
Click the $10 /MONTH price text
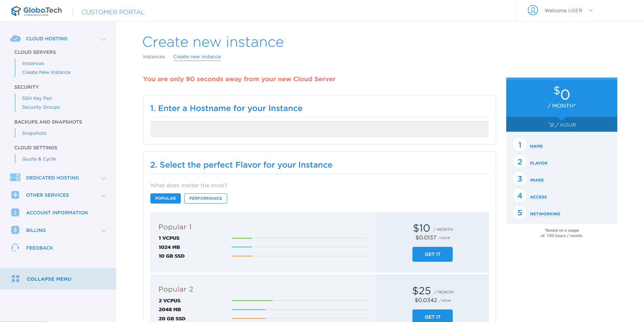[x=433, y=228]
